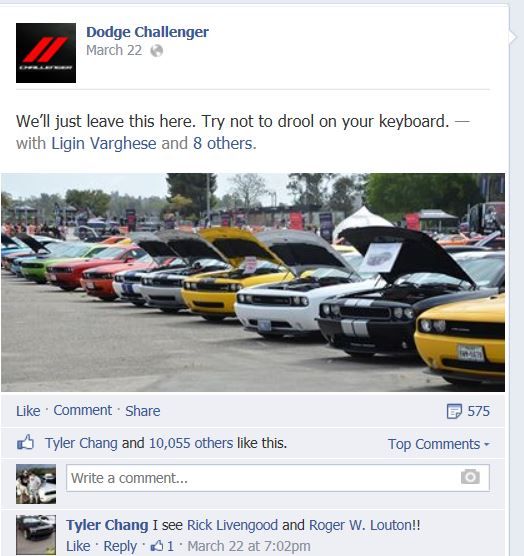Like the Dodge Challenger post
524x556 pixels.
click(x=28, y=411)
